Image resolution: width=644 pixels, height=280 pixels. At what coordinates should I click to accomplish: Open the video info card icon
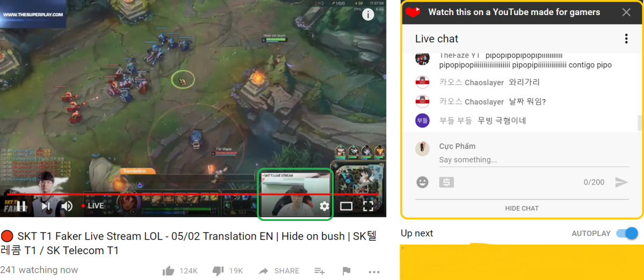coord(368,15)
